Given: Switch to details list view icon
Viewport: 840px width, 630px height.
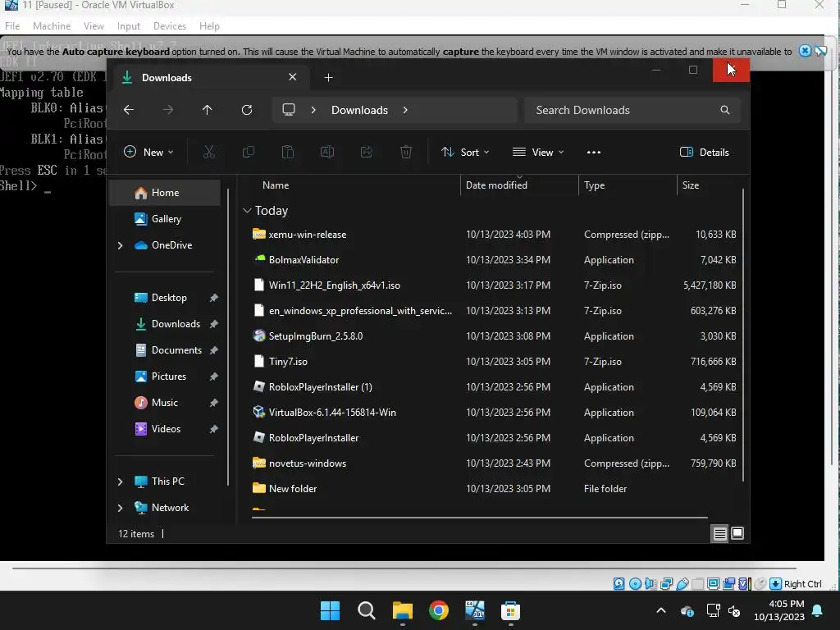Looking at the screenshot, I should (719, 533).
